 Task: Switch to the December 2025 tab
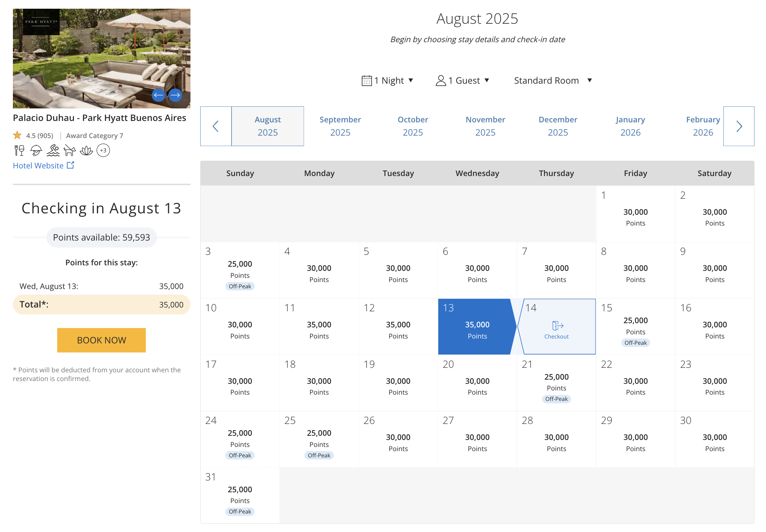[x=558, y=126]
